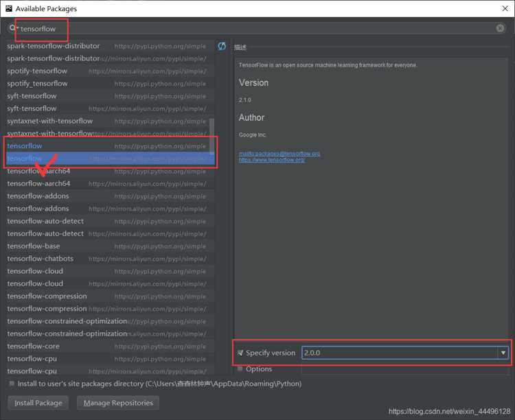Open the version 2.0.0 dropdown
This screenshot has height=420, width=515.
[503, 353]
